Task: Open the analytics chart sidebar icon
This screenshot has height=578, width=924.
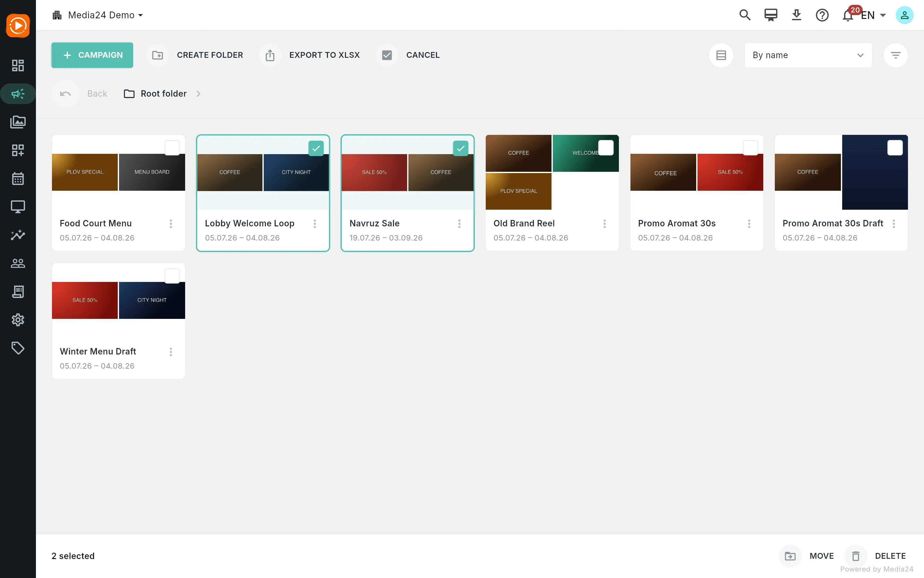Action: click(18, 235)
